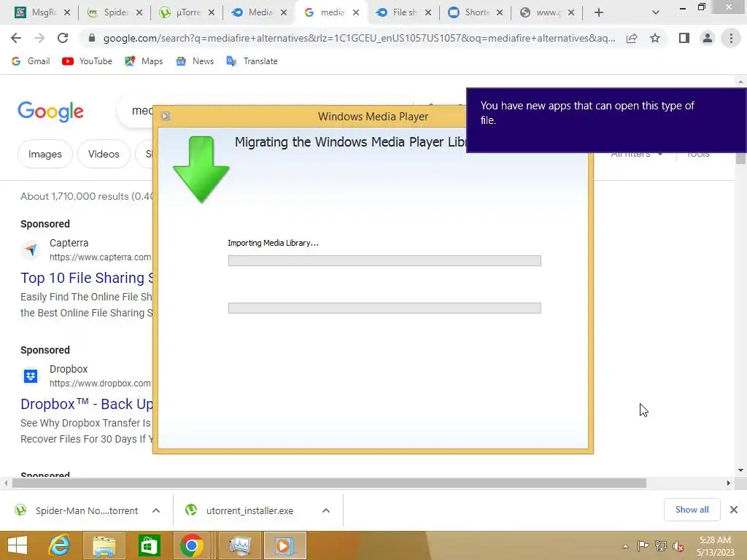This screenshot has width=747, height=560.
Task: Click the Google logo
Action: pos(50,112)
